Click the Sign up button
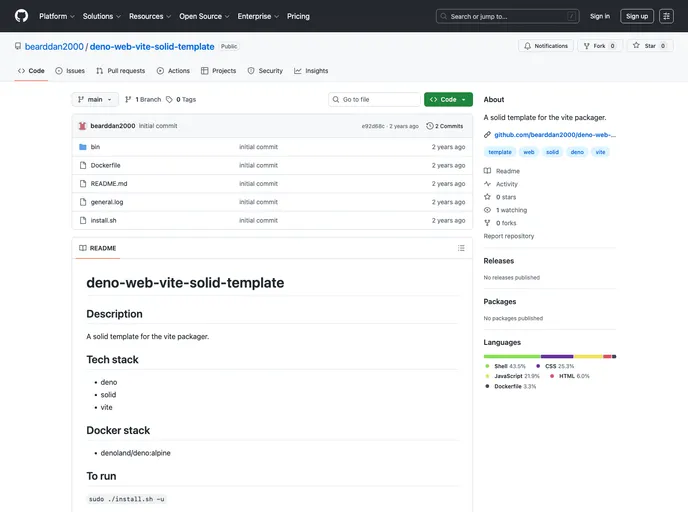The width and height of the screenshot is (688, 512). click(636, 16)
